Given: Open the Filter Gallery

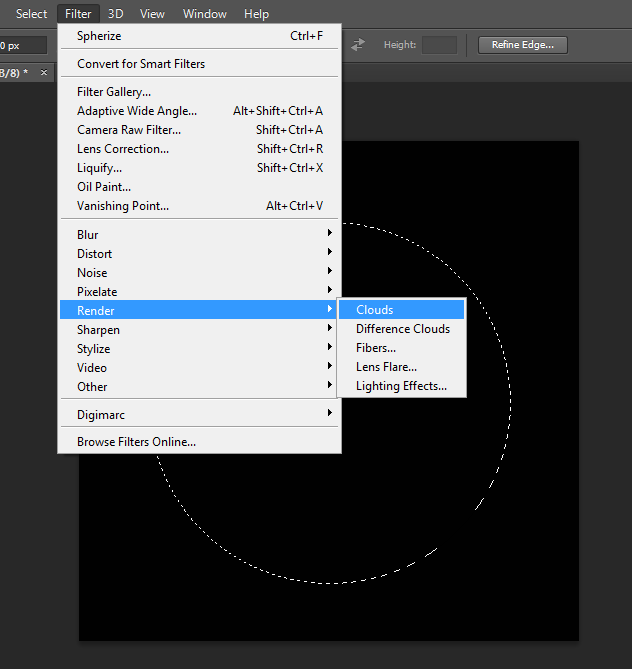Looking at the screenshot, I should point(114,92).
